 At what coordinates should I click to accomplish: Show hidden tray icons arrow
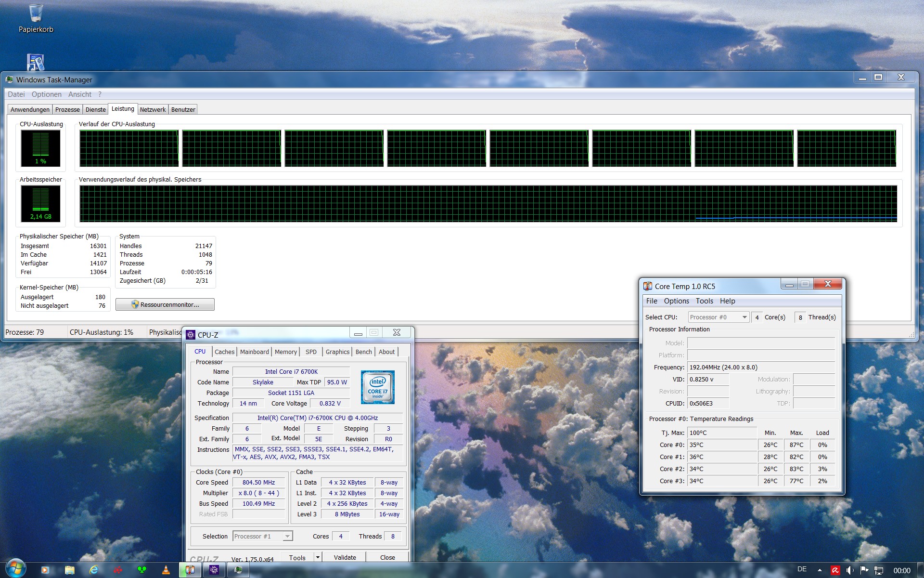coord(820,570)
